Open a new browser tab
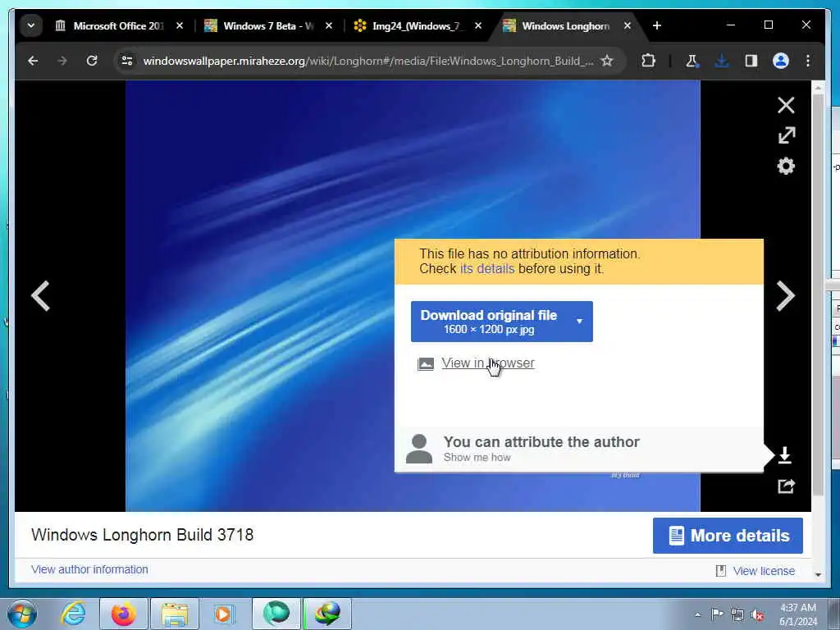Image resolution: width=840 pixels, height=630 pixels. (x=657, y=25)
